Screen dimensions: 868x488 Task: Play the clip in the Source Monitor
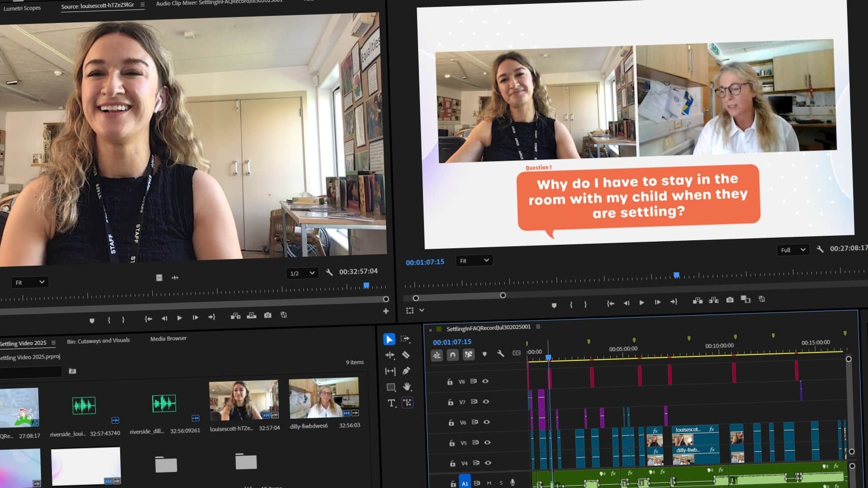click(x=180, y=318)
